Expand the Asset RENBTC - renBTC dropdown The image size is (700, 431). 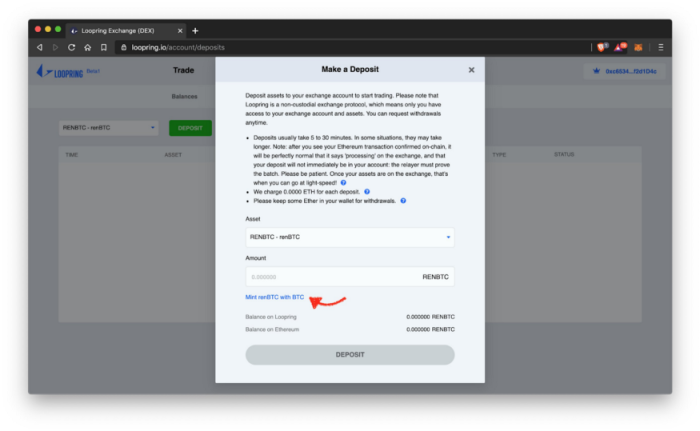(350, 237)
